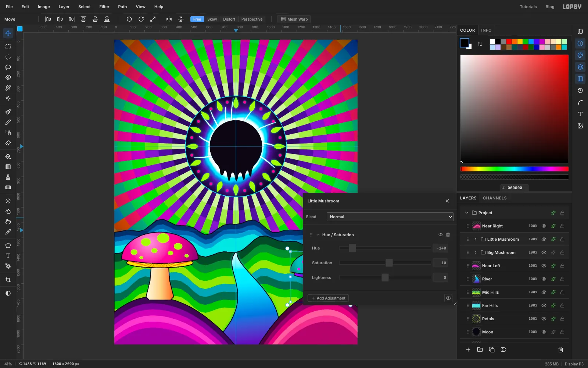The width and height of the screenshot is (588, 368).
Task: Click the Saturation slider handle
Action: 389,263
